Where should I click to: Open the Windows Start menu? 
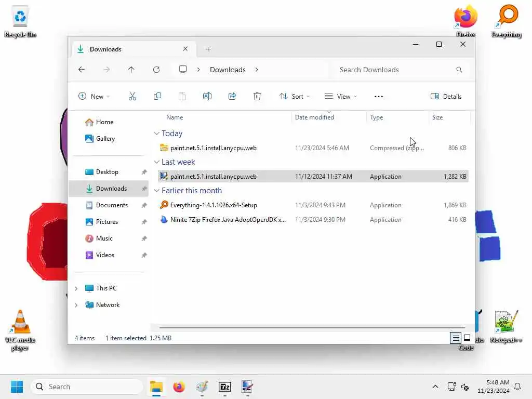tap(17, 387)
